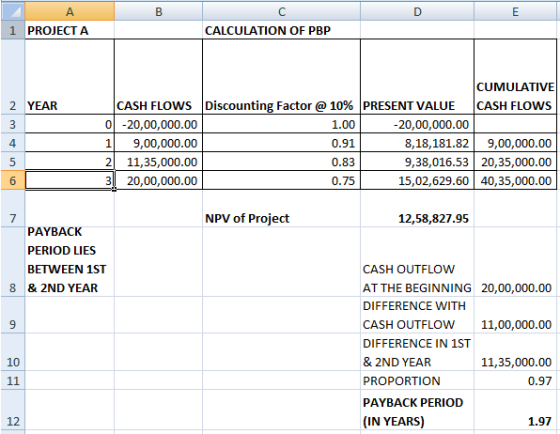Click the CALCULATION OF PBP cell
This screenshot has width=560, height=434.
pyautogui.click(x=281, y=30)
